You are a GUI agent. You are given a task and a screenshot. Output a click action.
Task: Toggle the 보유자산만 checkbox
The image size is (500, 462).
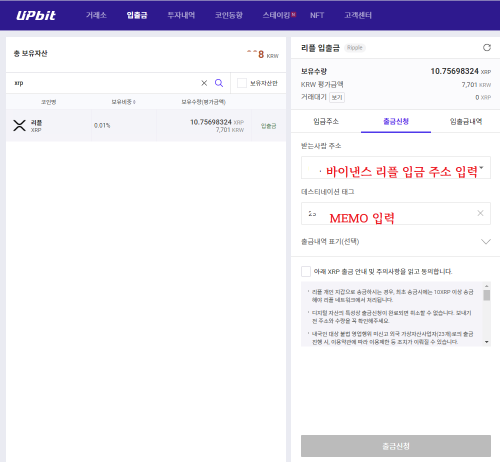242,83
